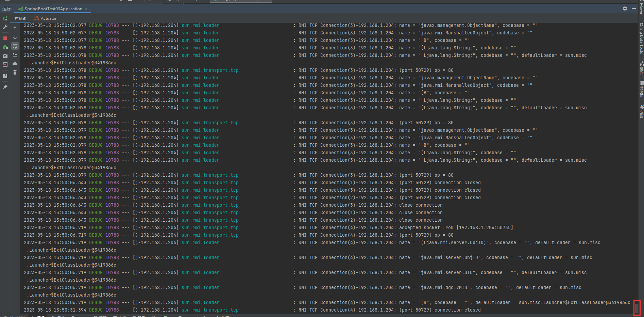Image resolution: width=644 pixels, height=317 pixels.
Task: Click 'Connection(1)' connection closed message
Action: pyautogui.click(x=390, y=183)
